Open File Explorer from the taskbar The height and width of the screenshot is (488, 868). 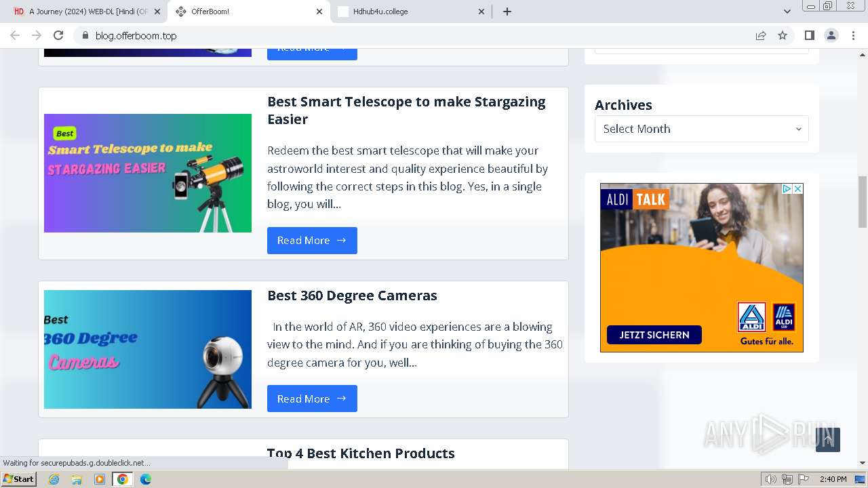[77, 479]
